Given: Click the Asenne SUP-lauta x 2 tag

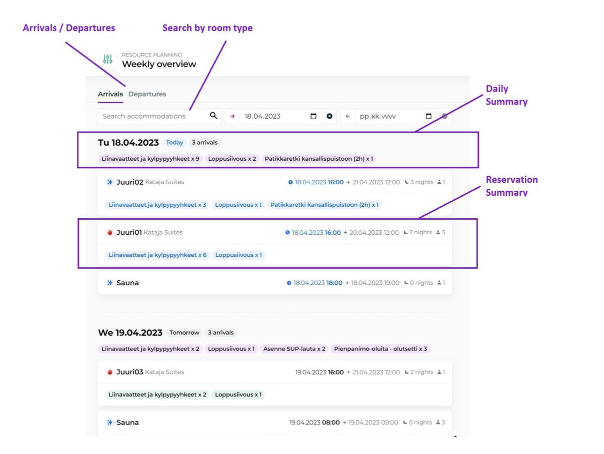Looking at the screenshot, I should pyautogui.click(x=294, y=348).
